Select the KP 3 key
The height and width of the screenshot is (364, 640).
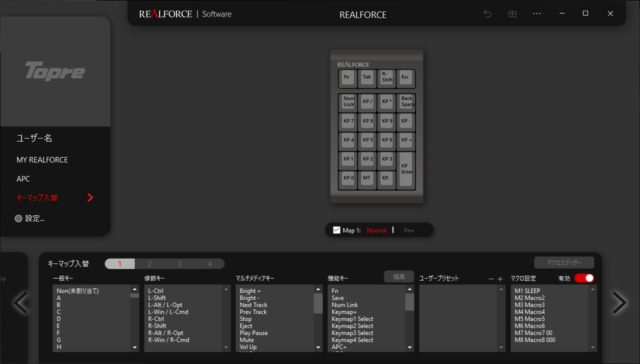pos(387,160)
